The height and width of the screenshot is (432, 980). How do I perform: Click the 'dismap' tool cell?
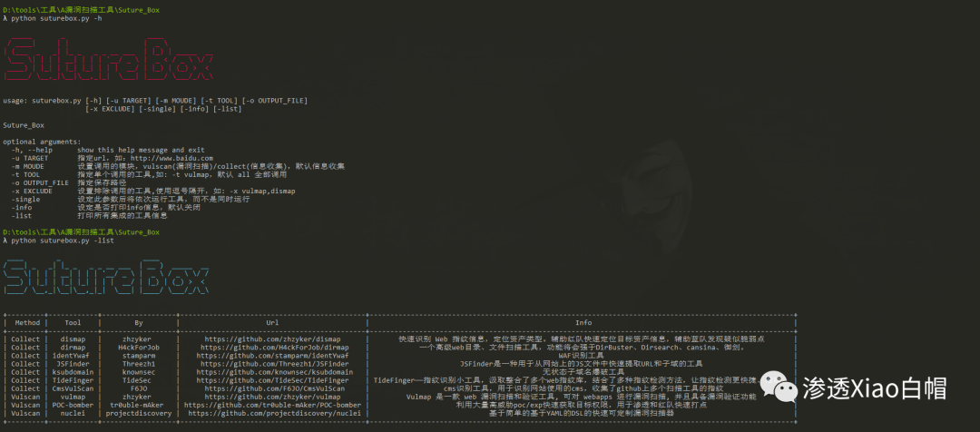coord(73,339)
